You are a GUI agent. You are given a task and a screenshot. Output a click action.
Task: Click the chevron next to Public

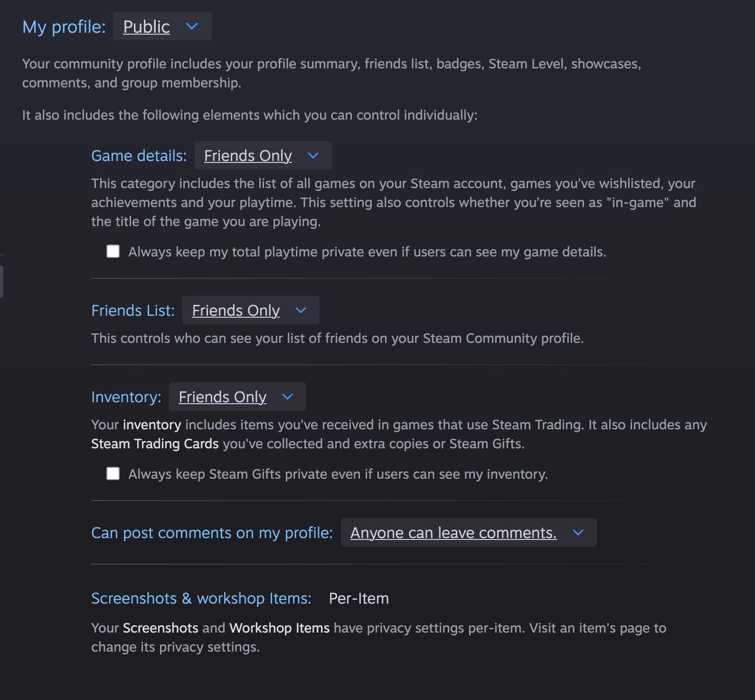(192, 27)
